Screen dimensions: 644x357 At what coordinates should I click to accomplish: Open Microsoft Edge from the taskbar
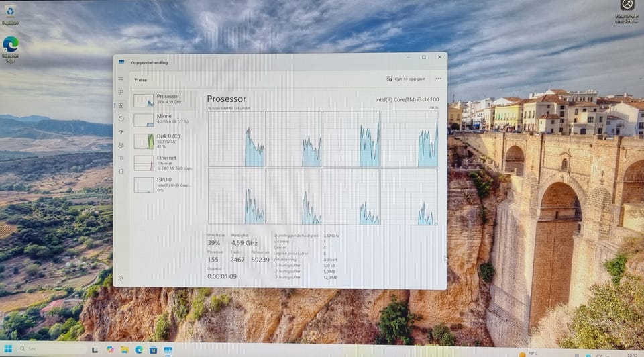point(139,350)
